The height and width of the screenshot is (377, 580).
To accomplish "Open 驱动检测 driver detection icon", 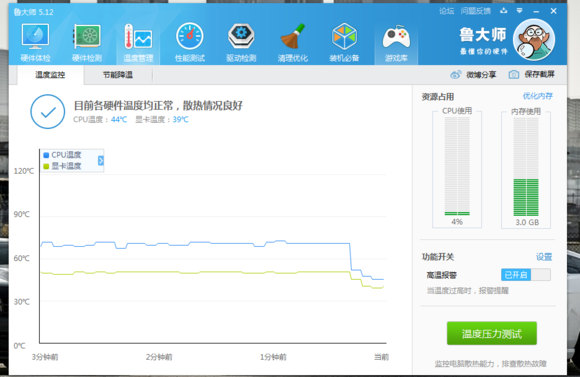I will (241, 42).
